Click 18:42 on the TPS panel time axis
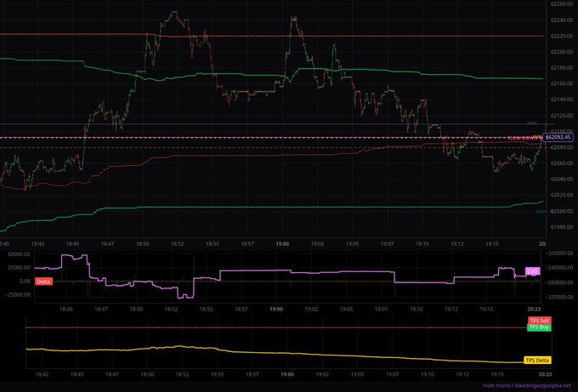Image resolution: width=578 pixels, height=392 pixels. point(42,374)
